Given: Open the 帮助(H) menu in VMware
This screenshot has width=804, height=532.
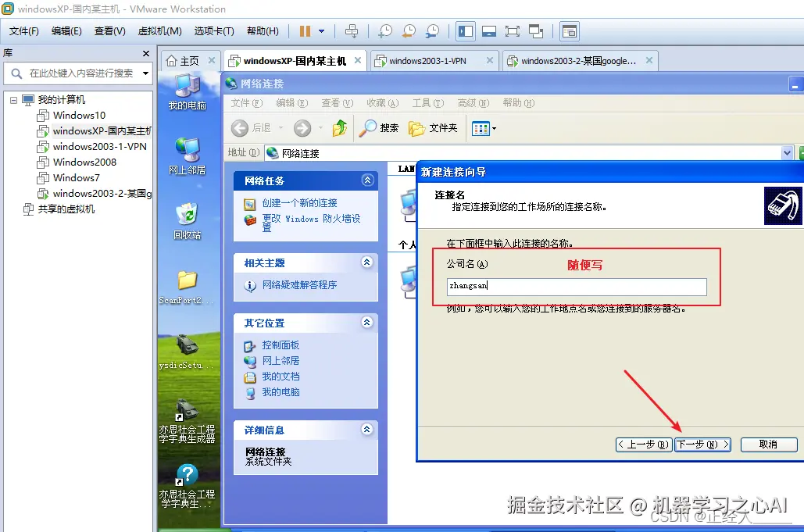Looking at the screenshot, I should click(x=263, y=31).
